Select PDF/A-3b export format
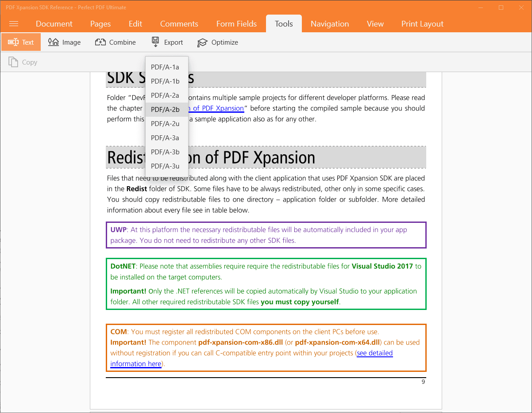 coord(167,152)
